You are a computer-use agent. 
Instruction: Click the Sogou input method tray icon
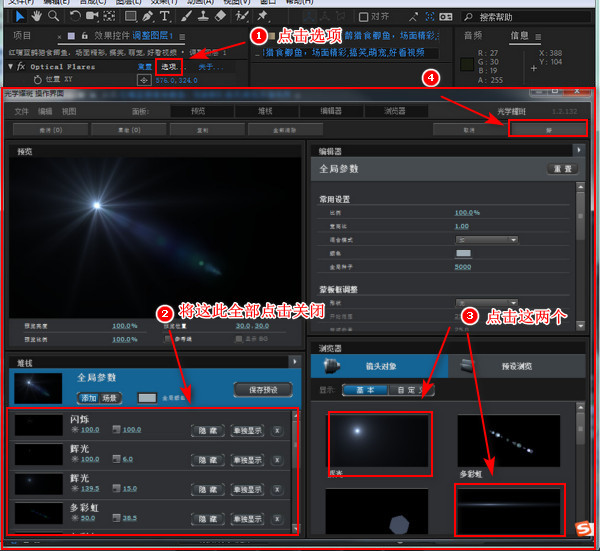coord(584,528)
